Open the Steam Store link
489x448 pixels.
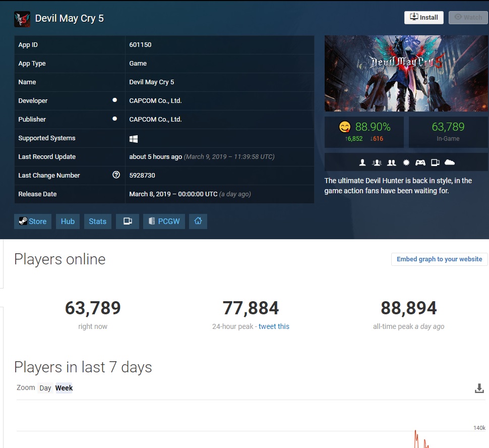(33, 221)
